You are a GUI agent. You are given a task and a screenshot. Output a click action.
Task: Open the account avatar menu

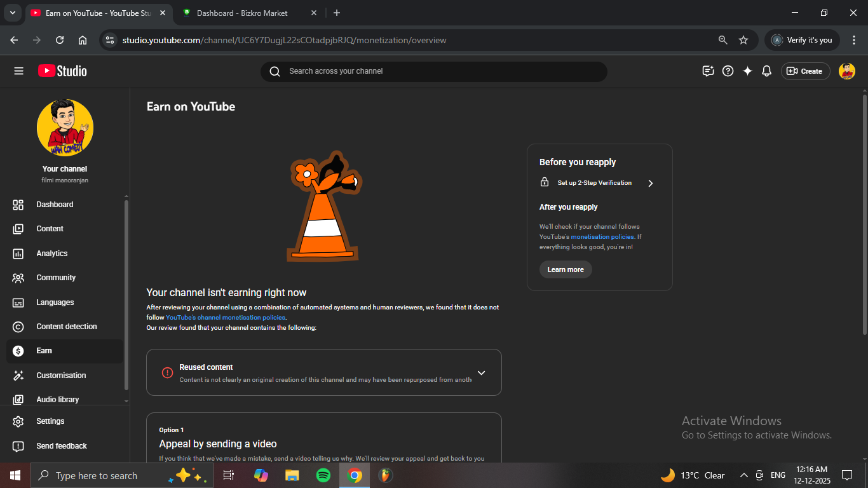pos(846,71)
